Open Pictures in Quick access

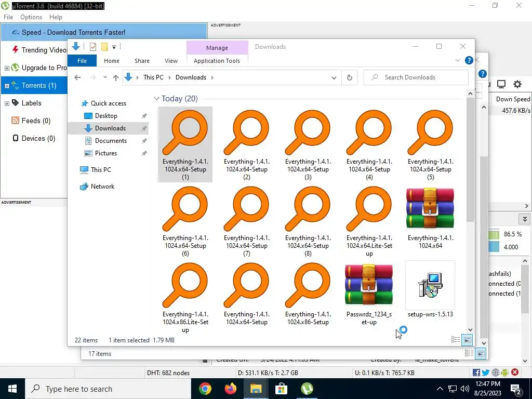106,153
